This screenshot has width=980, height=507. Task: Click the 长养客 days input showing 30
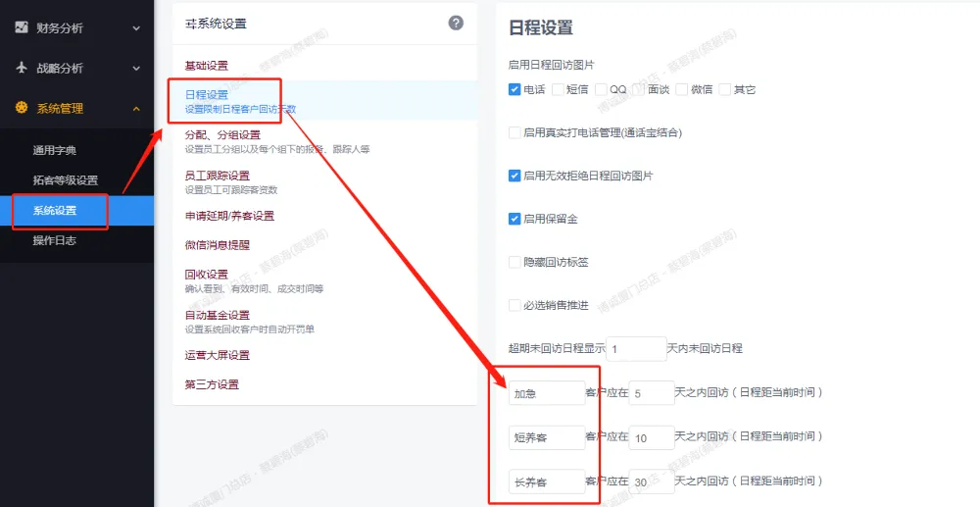[651, 482]
